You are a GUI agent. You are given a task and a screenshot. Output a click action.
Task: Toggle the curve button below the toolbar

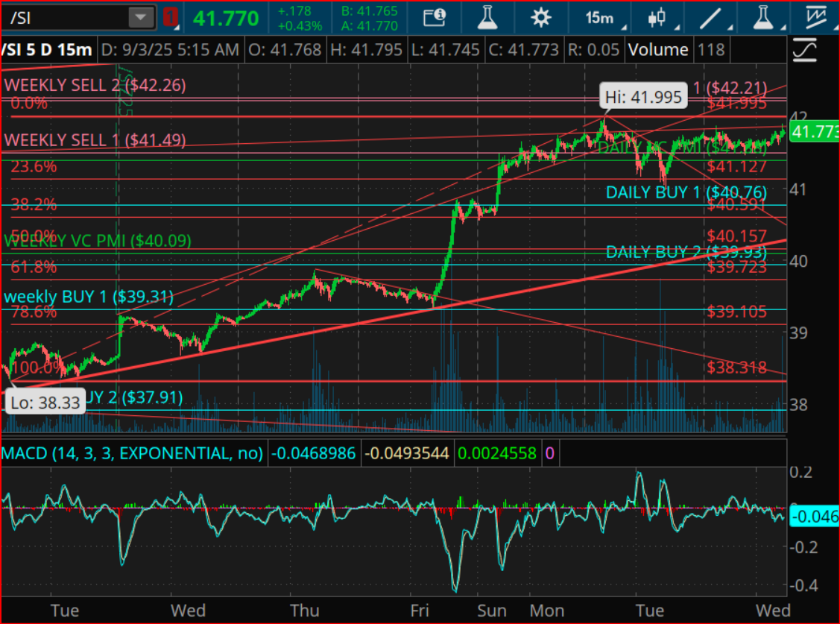coord(805,50)
